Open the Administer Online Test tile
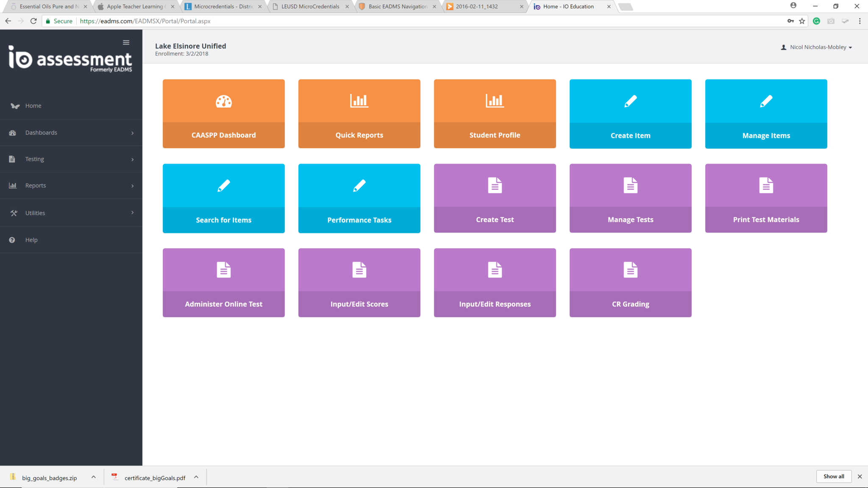The height and width of the screenshot is (488, 868). tap(223, 282)
